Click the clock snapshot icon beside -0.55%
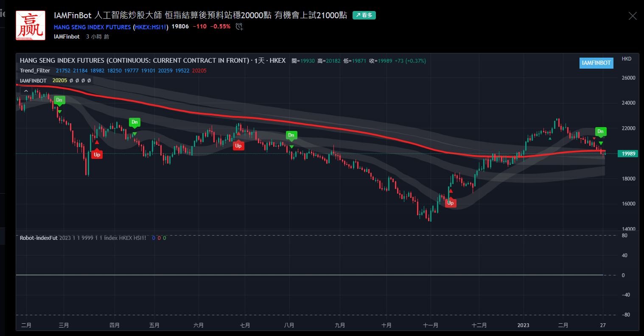The image size is (644, 336). [239, 27]
